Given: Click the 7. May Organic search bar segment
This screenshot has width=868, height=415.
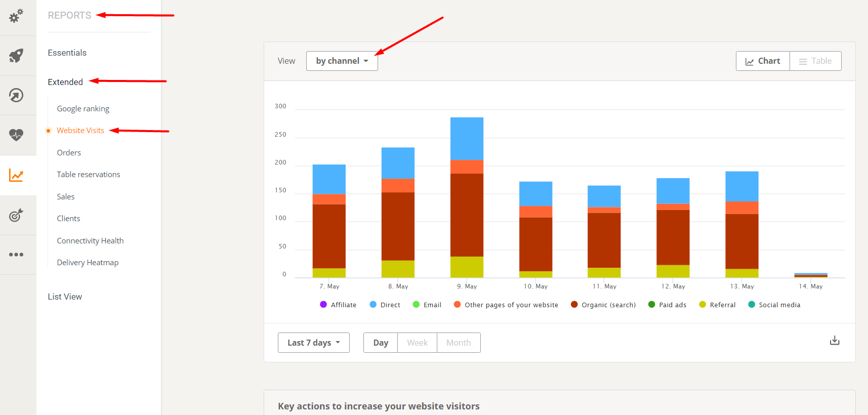Looking at the screenshot, I should (x=329, y=236).
